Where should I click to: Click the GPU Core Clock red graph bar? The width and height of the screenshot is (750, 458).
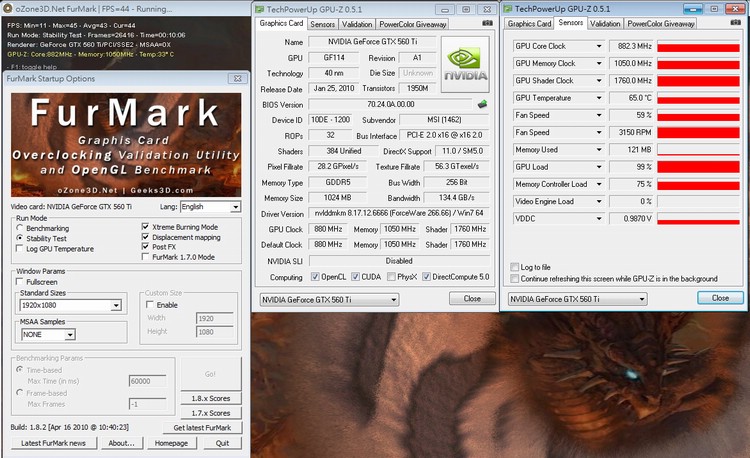[x=698, y=46]
